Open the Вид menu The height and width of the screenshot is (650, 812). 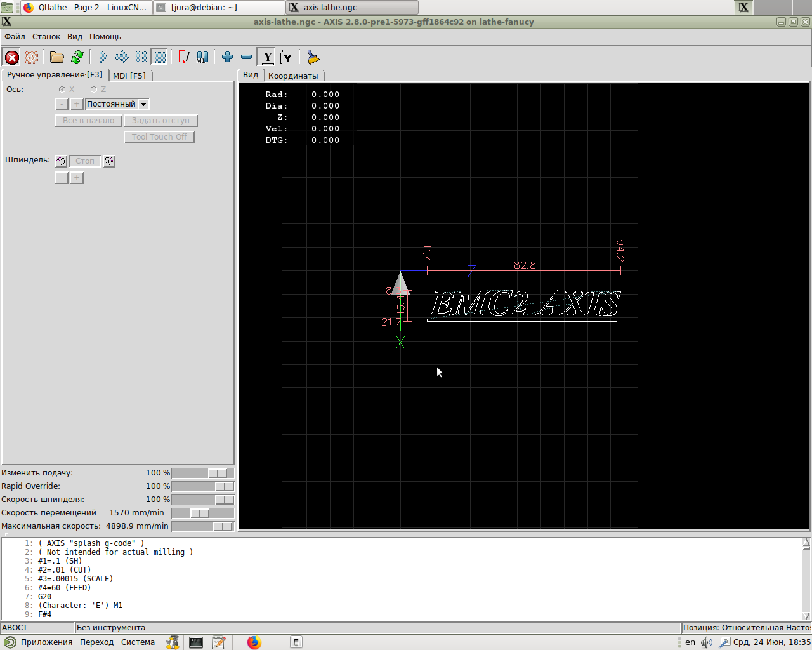(75, 37)
